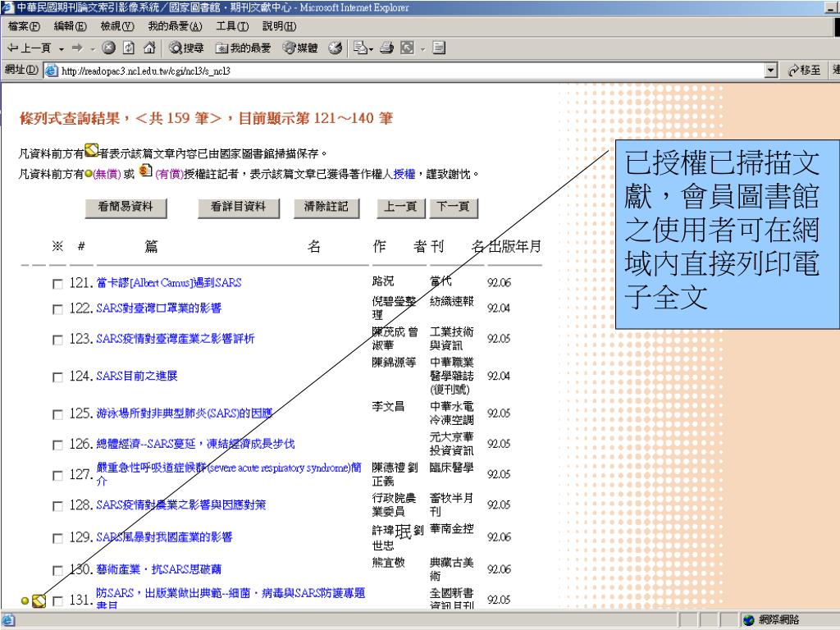
Task: Open the 檢視(V) menu
Action: click(117, 26)
